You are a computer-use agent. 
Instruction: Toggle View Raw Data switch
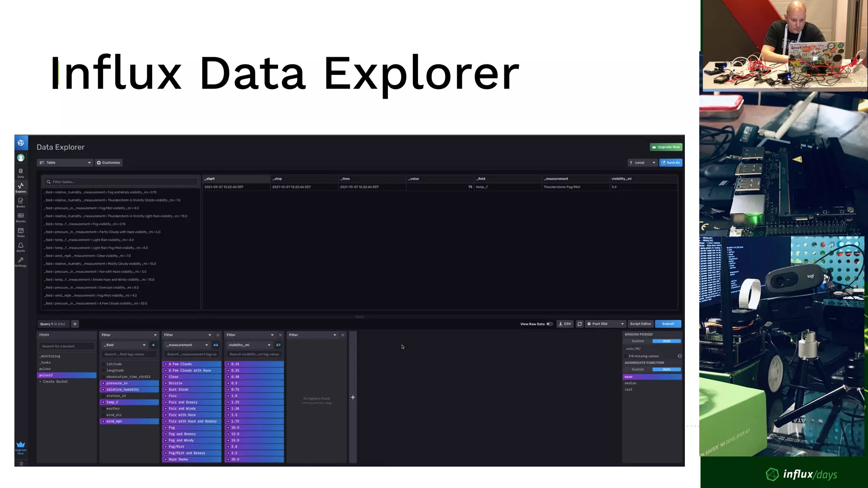point(549,324)
